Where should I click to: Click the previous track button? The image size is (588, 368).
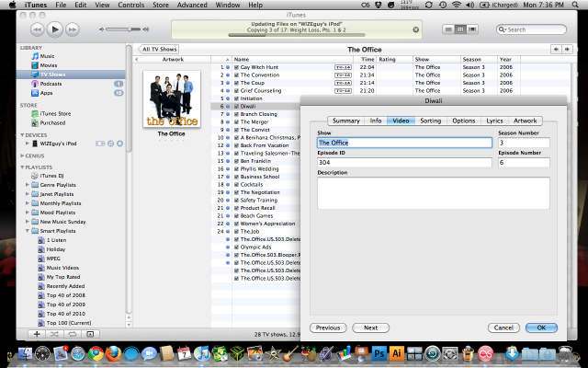point(37,29)
